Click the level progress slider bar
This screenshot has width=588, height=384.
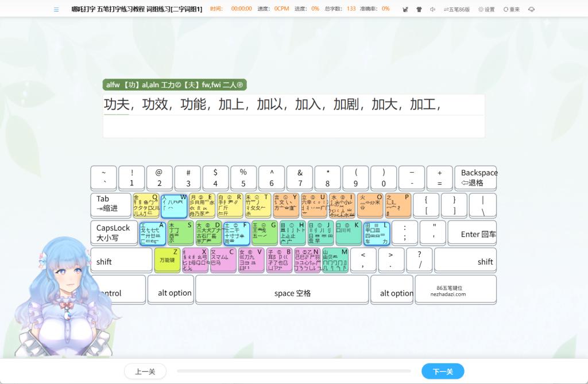point(293,371)
